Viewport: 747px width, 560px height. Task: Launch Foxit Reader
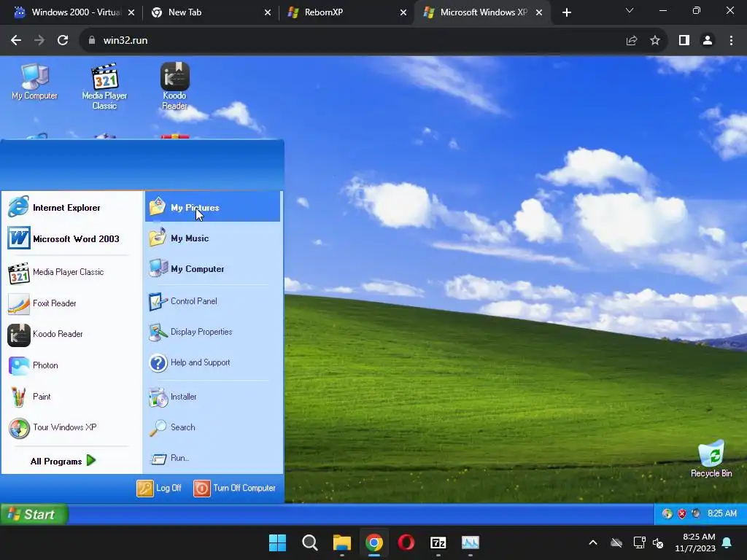(72, 303)
